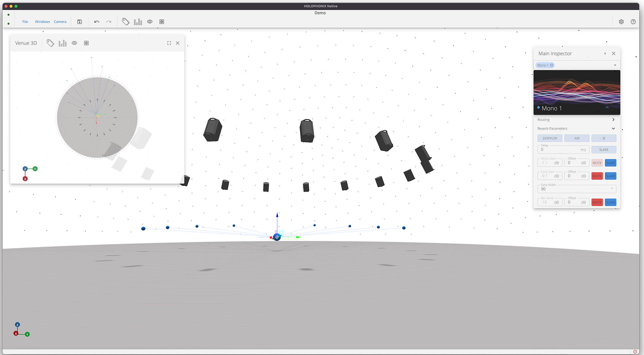This screenshot has width=644, height=355.
Task: Toggle the DOPPLER button
Action: click(550, 138)
